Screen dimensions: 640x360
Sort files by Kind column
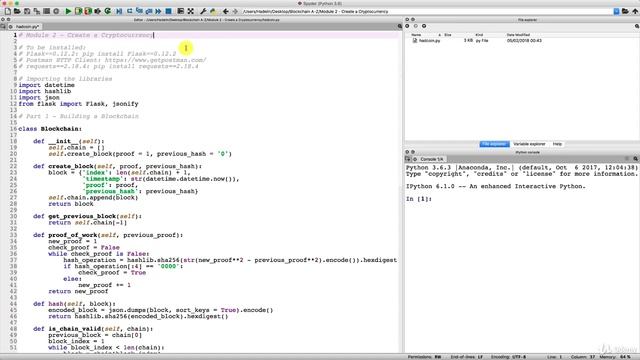coord(479,35)
